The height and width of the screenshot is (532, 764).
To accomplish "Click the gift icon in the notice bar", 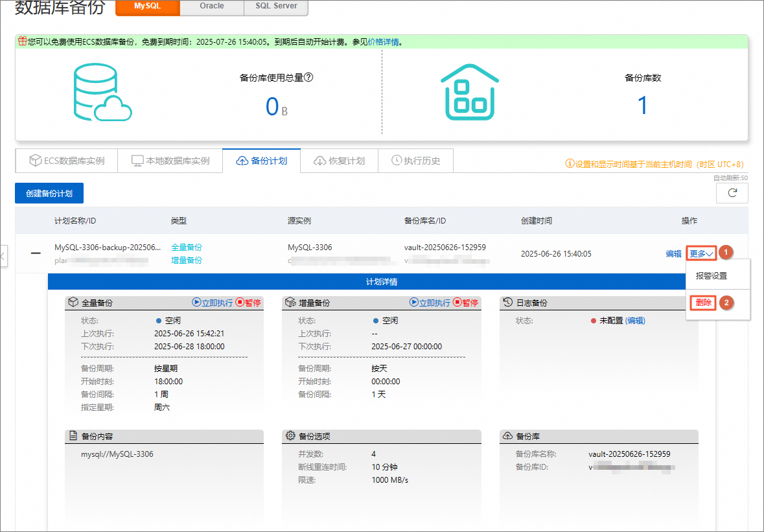I will tap(23, 41).
